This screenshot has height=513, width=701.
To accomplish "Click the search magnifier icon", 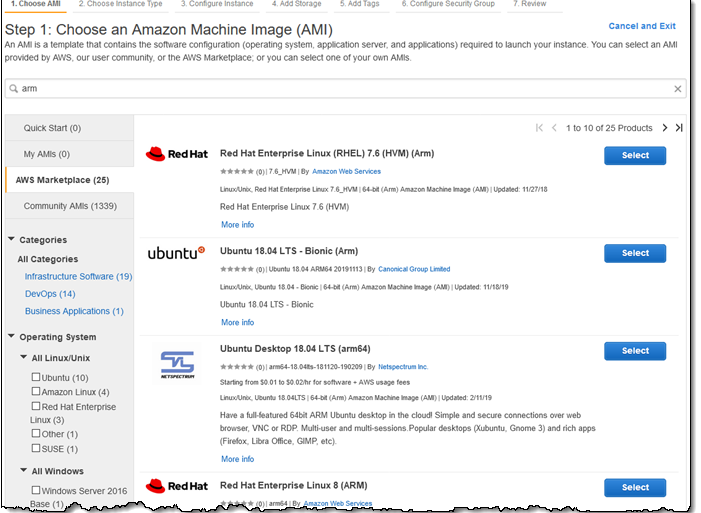I will coord(13,89).
